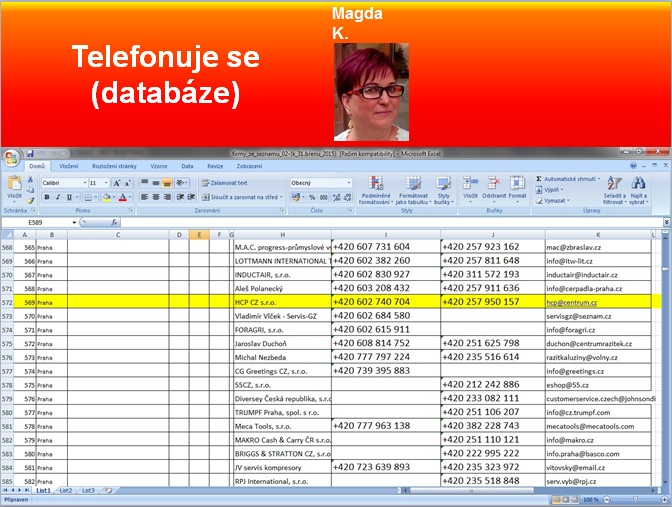Activate the Format Painter brush icon
The image size is (672, 507).
30,200
